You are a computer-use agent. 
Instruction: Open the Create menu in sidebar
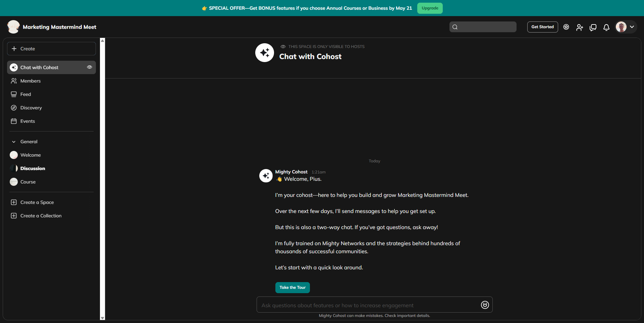coord(51,49)
